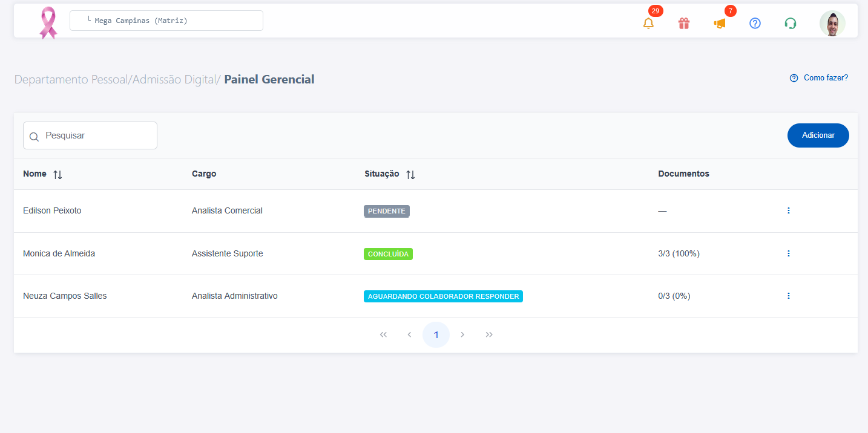Sort the table by Situação column
868x433 pixels.
click(410, 174)
